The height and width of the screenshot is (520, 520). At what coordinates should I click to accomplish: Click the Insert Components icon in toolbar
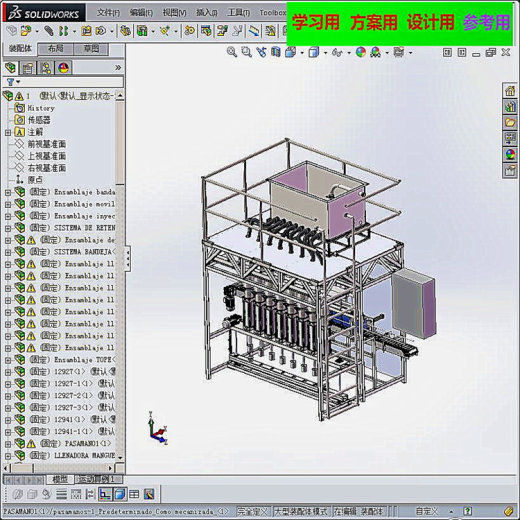[26, 31]
